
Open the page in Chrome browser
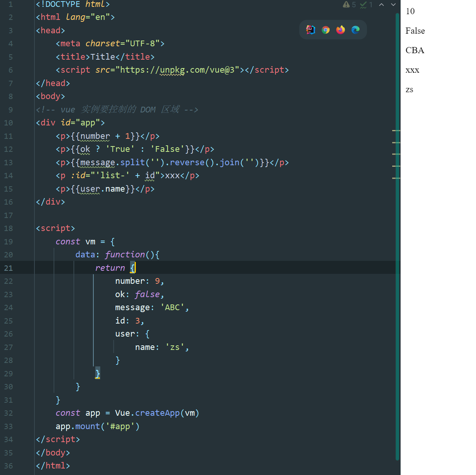coord(326,30)
